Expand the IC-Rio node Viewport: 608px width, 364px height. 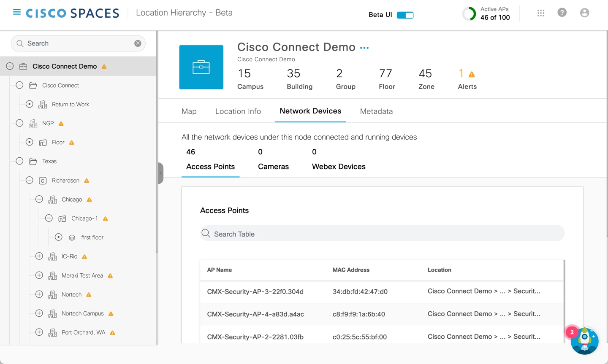[x=39, y=256]
